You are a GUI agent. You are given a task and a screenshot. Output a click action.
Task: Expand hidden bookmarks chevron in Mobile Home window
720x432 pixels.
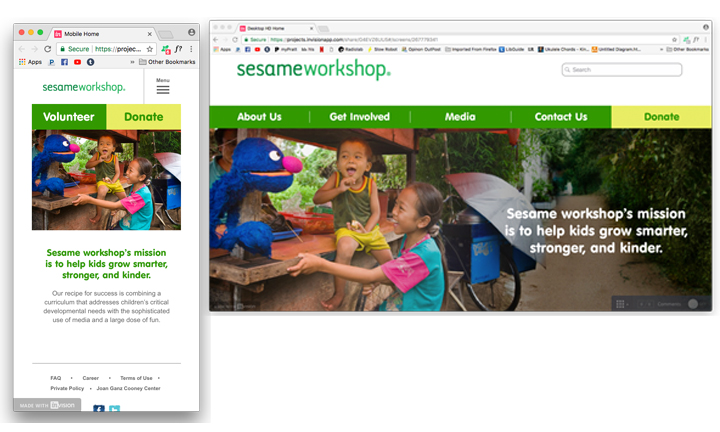(x=132, y=62)
